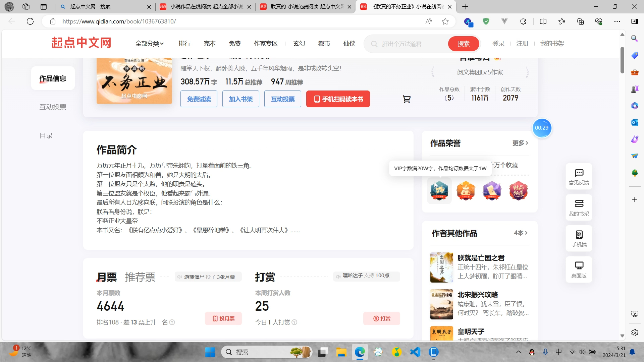The image size is (644, 362).
Task: Click the red 搜索 button
Action: [x=464, y=44]
